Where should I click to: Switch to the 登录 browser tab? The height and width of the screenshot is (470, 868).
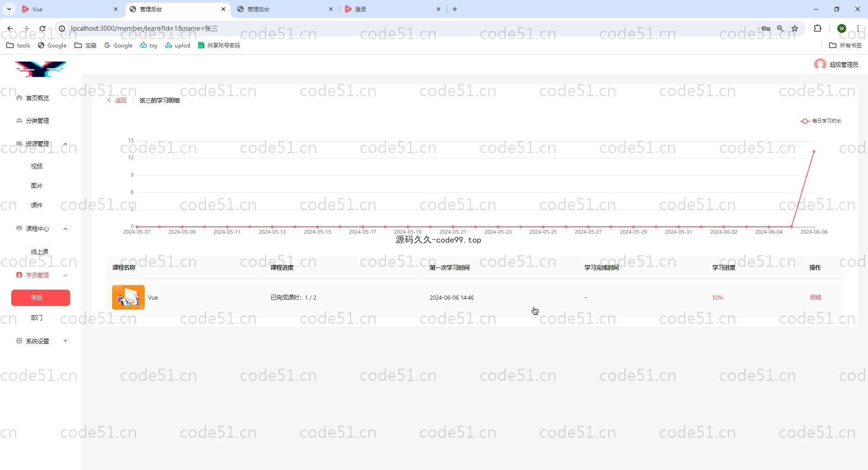[x=392, y=9]
